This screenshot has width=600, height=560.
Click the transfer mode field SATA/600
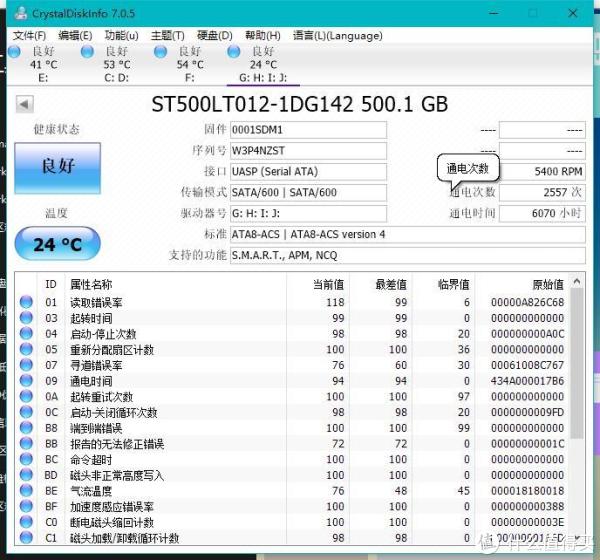308,193
